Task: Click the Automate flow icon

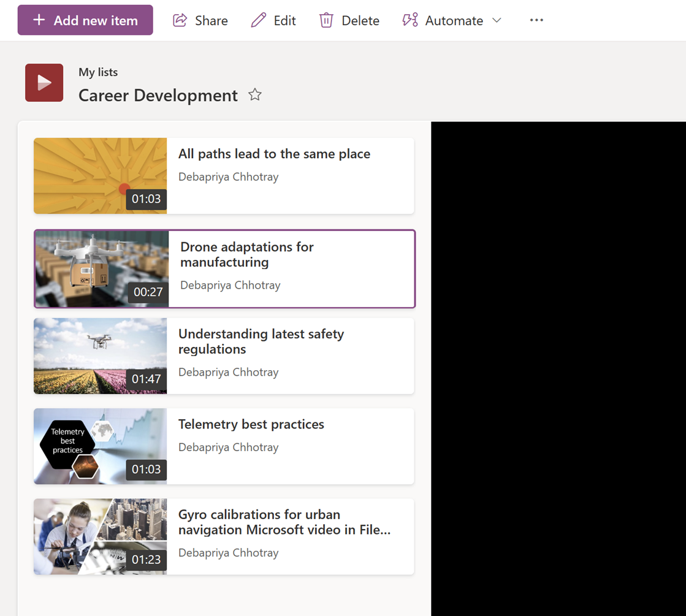Action: click(410, 20)
